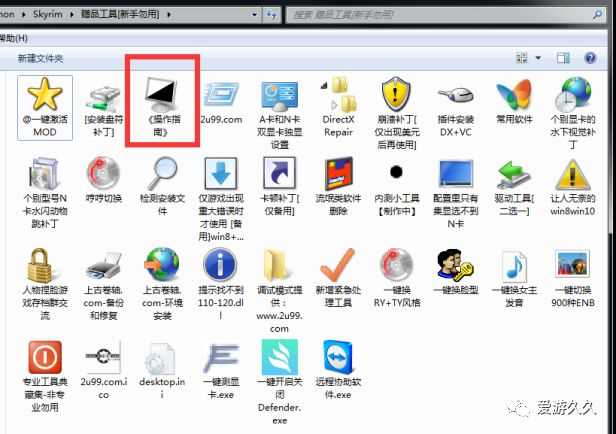This screenshot has height=434, width=616.
Task: Select 新增紧急处理工具 checkmark icon
Action: tap(338, 265)
